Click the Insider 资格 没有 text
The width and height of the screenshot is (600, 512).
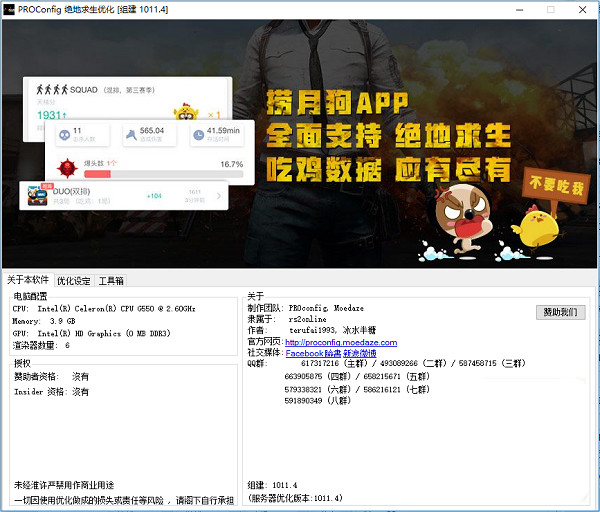51,392
